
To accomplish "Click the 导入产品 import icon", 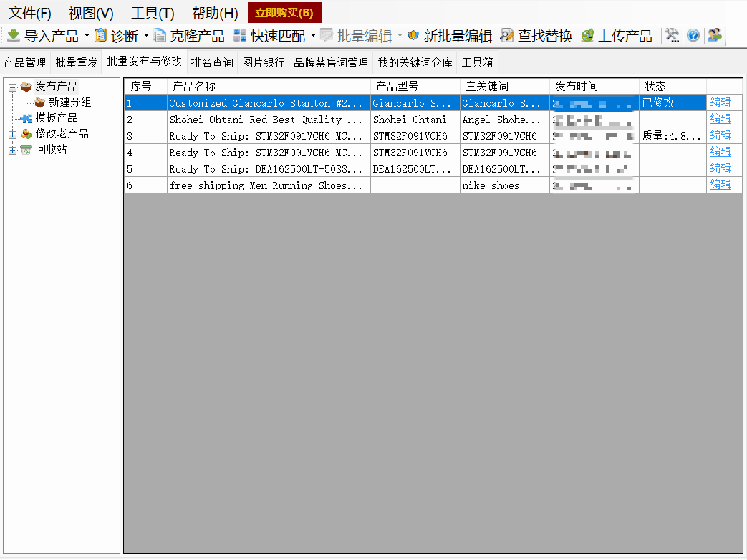I will click(14, 35).
